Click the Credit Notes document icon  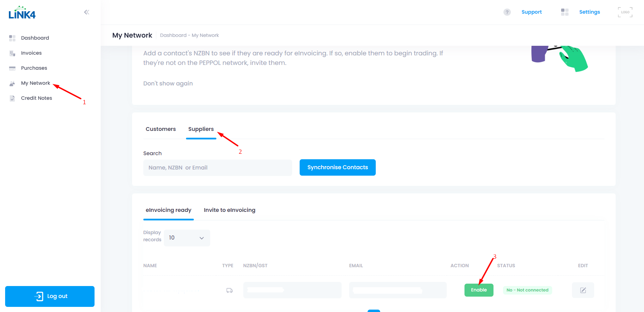[x=12, y=98]
